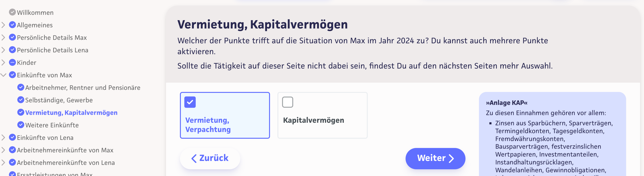Expand the Persönliche Details Max section
The image size is (644, 176).
coord(3,37)
